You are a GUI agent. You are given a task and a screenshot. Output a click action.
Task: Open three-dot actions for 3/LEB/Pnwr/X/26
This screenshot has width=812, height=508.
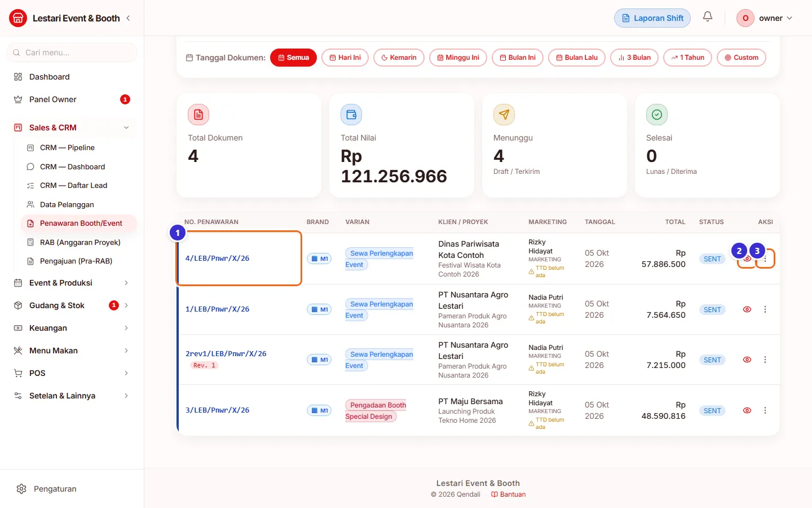765,410
